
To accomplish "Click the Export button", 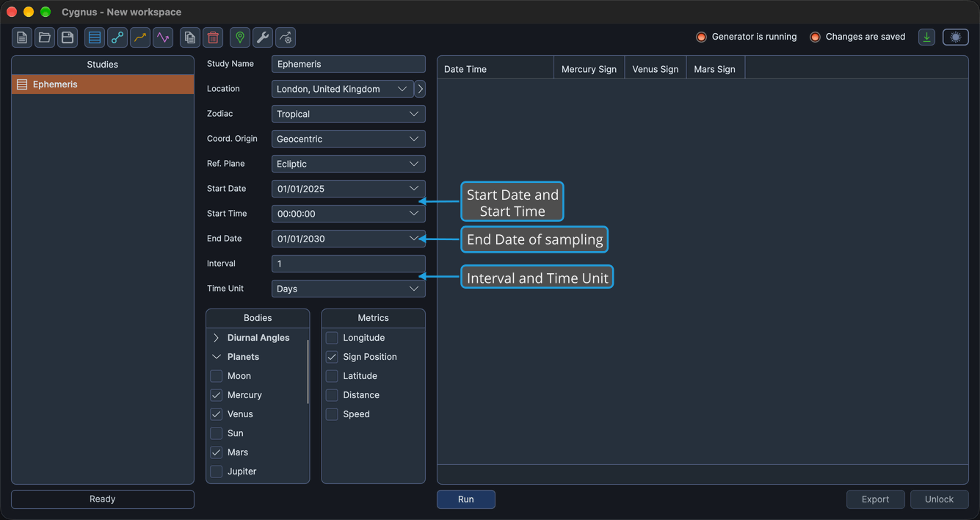I will [x=876, y=499].
